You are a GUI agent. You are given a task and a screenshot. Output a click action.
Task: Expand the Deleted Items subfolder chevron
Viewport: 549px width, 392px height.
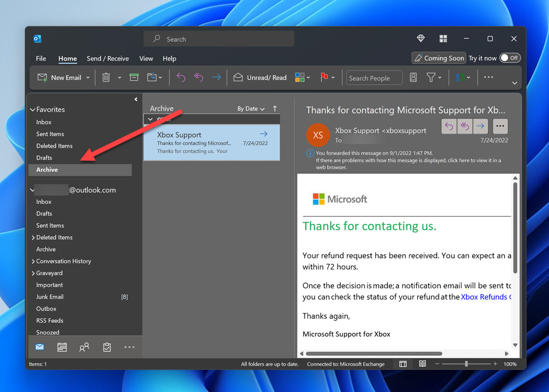pos(33,238)
